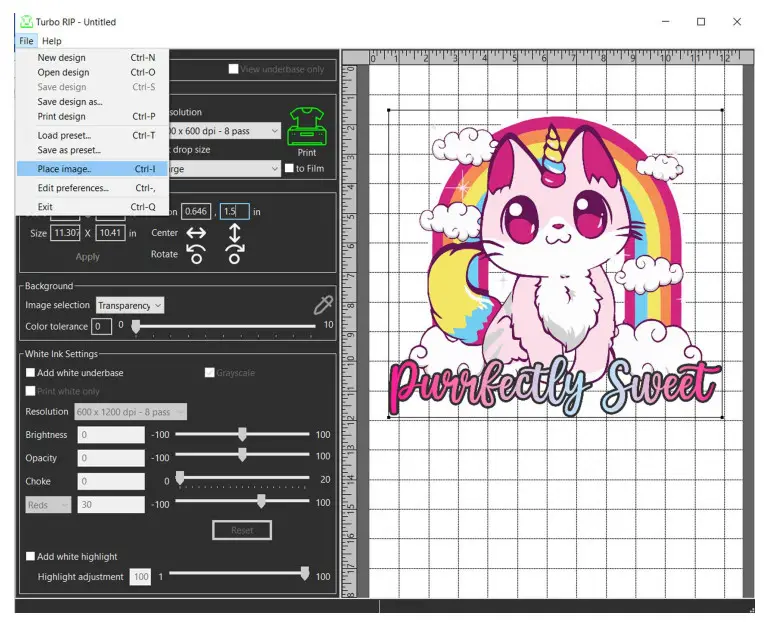
Task: Click the position X field showing 0.646
Action: [196, 211]
